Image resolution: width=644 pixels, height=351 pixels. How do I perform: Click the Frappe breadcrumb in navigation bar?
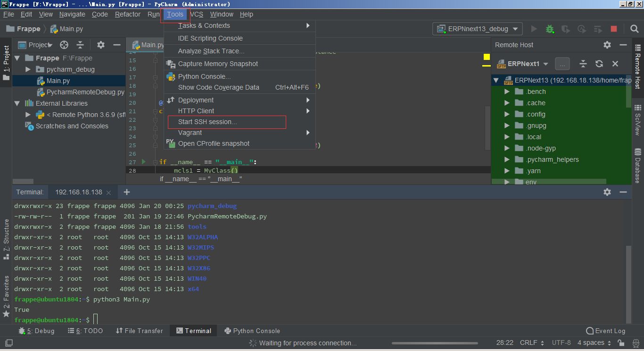(23, 29)
